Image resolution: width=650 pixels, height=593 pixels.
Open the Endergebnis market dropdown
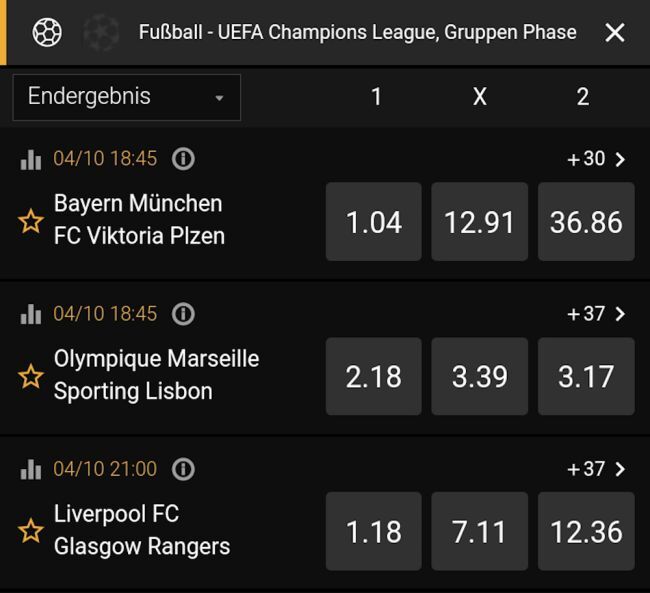click(126, 97)
